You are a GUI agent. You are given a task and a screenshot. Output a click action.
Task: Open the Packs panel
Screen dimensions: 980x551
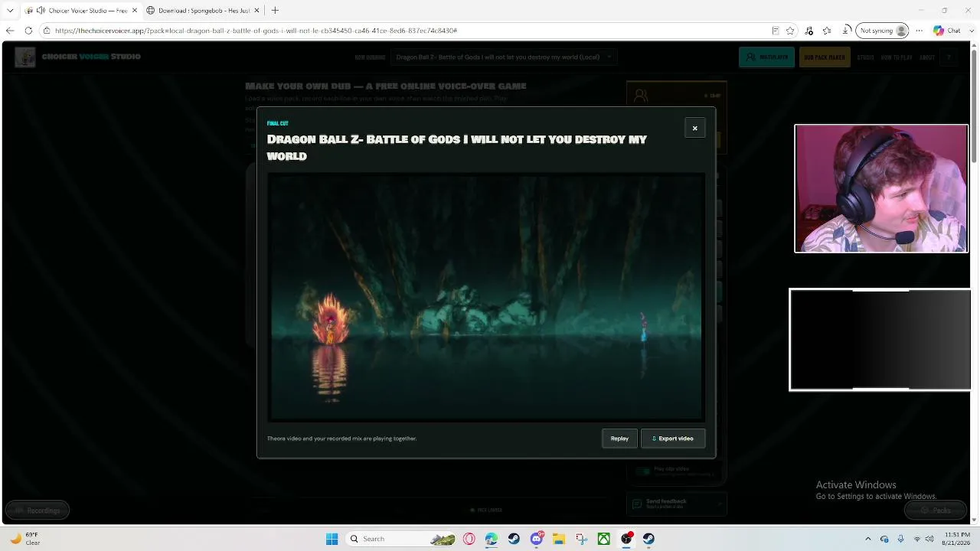coord(936,510)
